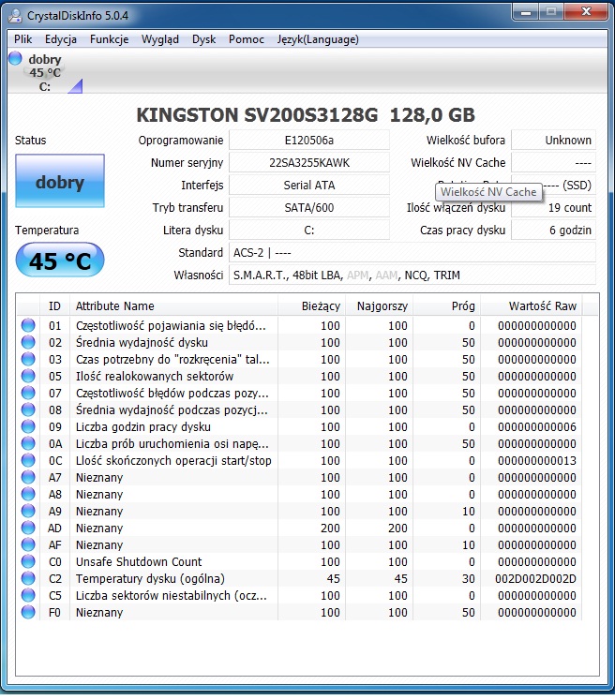
Task: Click status circle for attribute F0
Action: pos(28,613)
